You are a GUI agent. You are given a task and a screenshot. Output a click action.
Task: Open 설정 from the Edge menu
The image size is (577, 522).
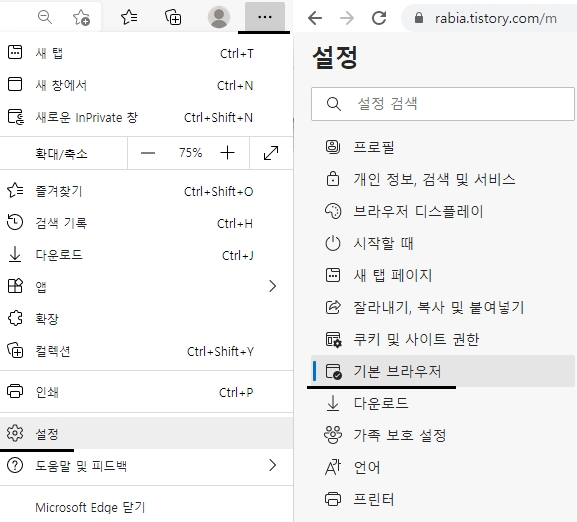coord(146,433)
